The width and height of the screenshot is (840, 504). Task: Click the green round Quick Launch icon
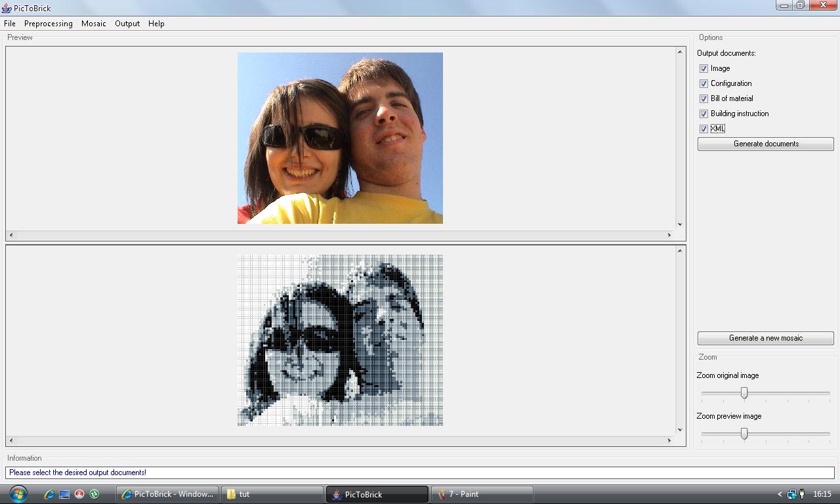point(94,494)
